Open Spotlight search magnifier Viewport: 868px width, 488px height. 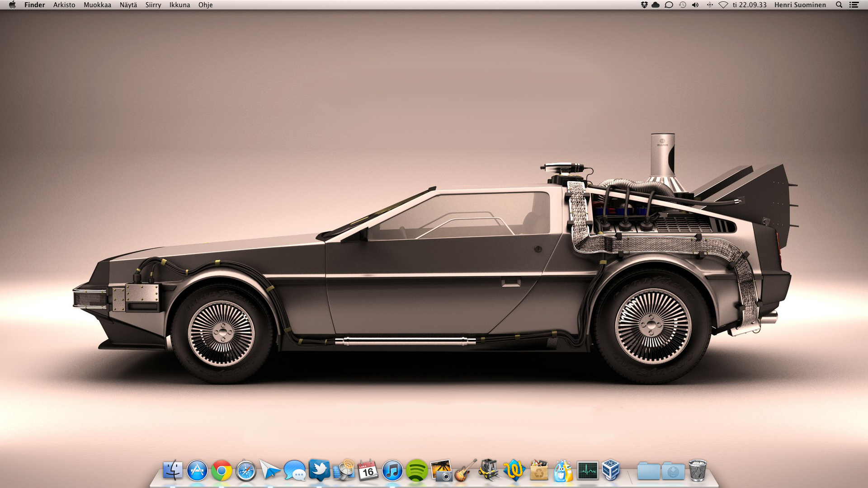coord(839,5)
